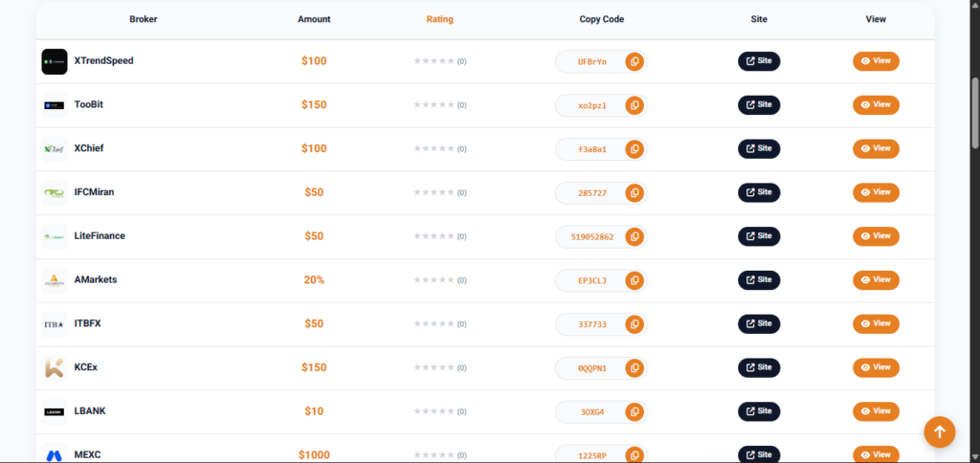The height and width of the screenshot is (463, 980).
Task: Click the Broker column header
Action: click(144, 19)
